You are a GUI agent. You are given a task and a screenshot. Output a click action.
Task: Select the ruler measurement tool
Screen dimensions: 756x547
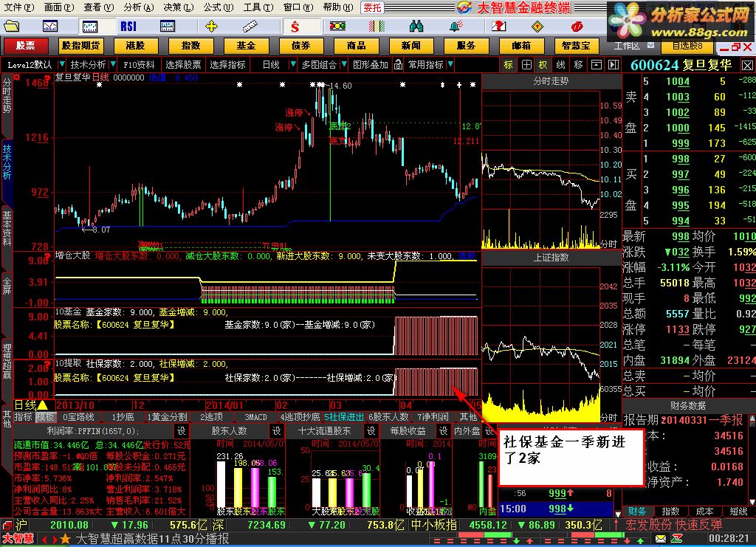(x=250, y=26)
